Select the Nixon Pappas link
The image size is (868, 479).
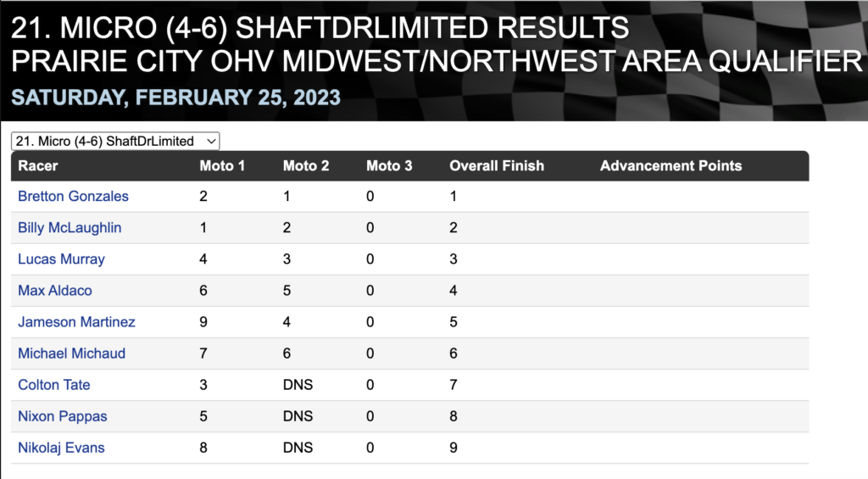(x=63, y=416)
